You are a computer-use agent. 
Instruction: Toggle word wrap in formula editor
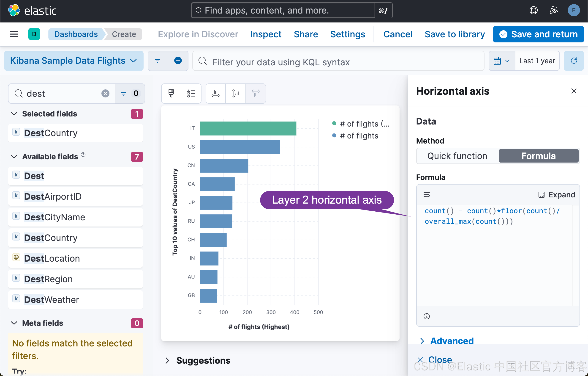click(x=427, y=195)
